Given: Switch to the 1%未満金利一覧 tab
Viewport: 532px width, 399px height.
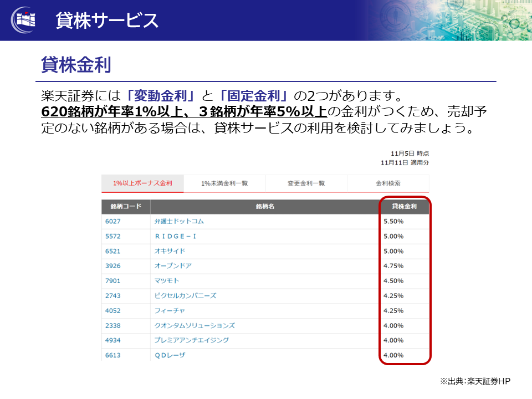Looking at the screenshot, I should (224, 183).
